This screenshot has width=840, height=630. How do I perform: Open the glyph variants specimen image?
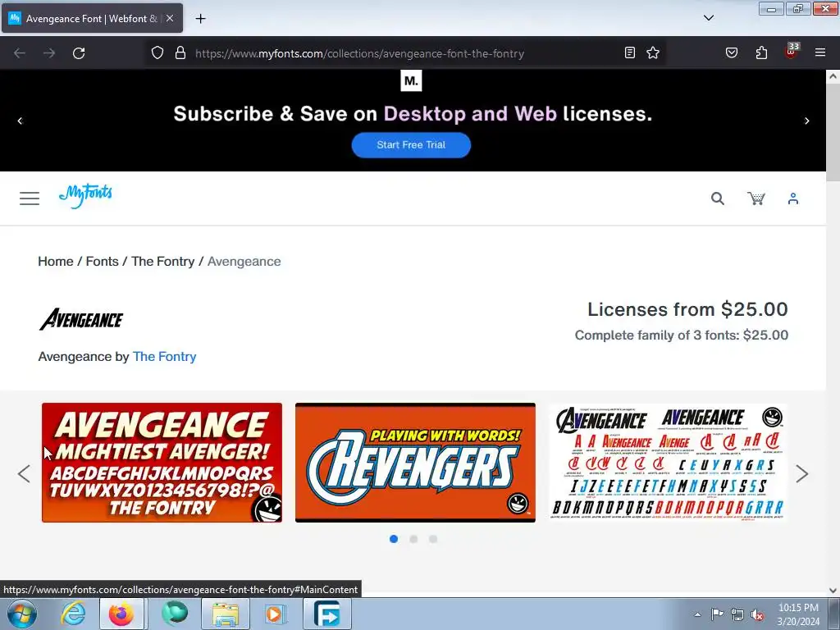(x=668, y=463)
